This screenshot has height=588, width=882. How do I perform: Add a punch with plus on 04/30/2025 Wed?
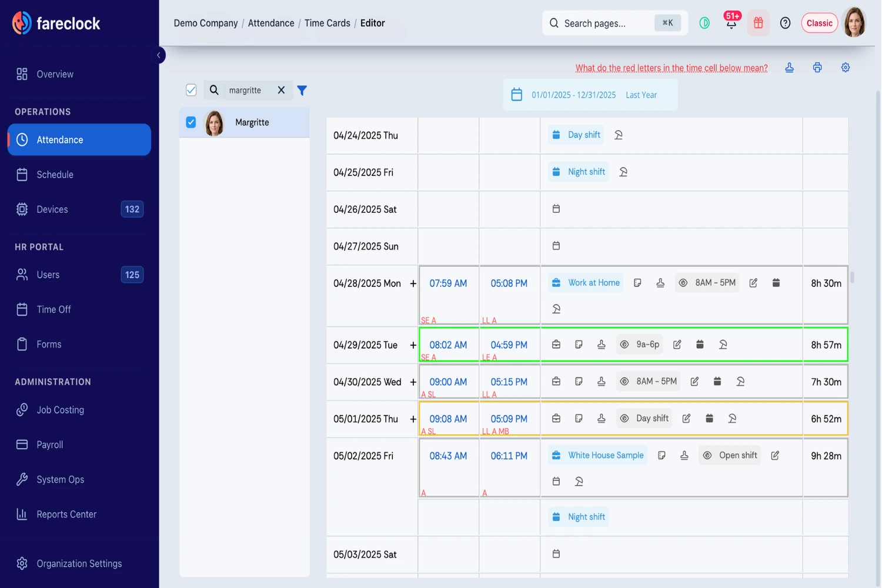coord(413,382)
